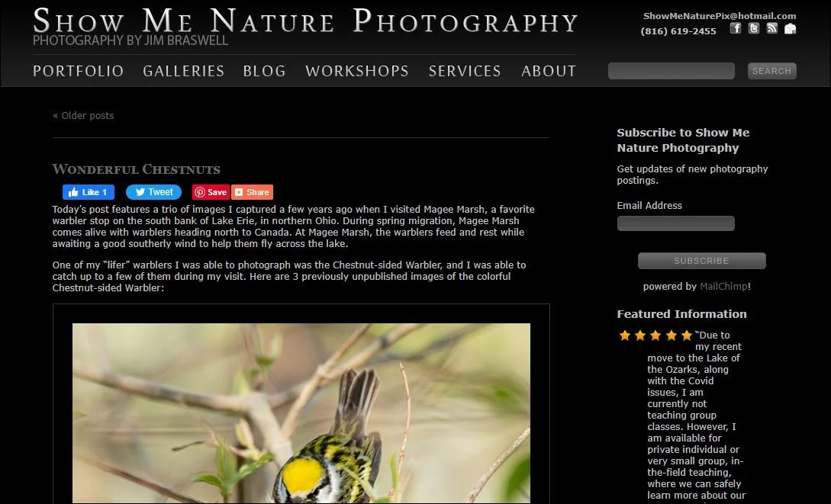Open the Twitter profile via header icon
This screenshot has height=504, width=831.
[x=753, y=28]
